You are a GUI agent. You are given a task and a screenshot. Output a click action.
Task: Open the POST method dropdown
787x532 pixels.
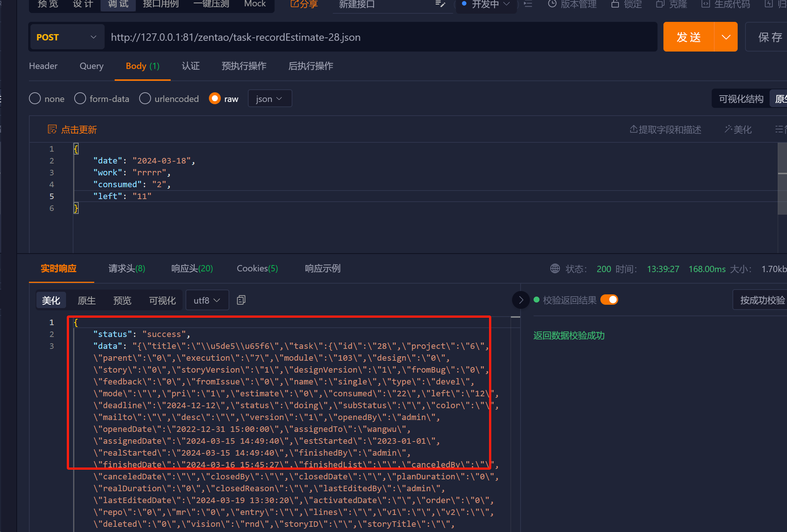67,37
